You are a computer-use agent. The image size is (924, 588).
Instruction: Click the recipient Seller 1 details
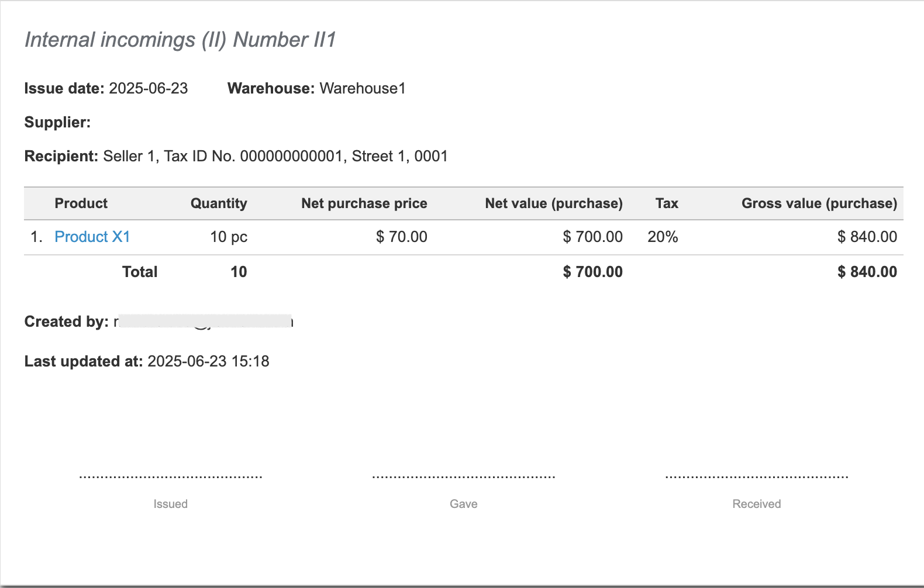click(x=275, y=156)
